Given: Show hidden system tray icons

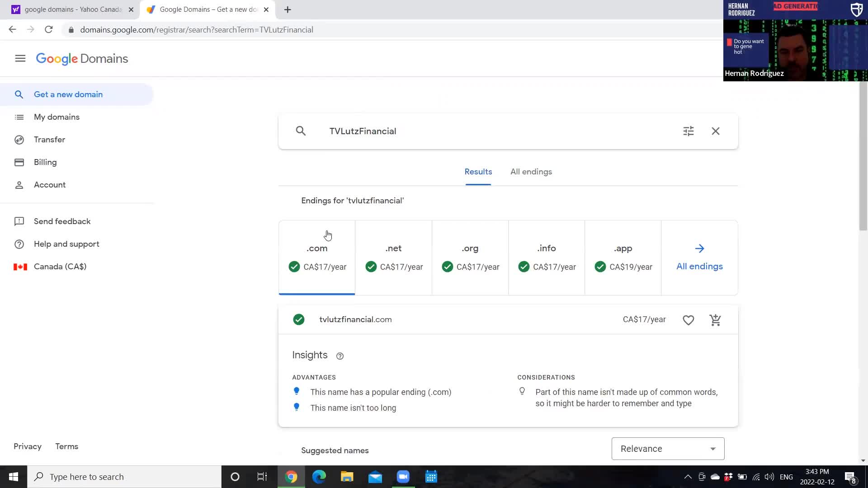Looking at the screenshot, I should pos(688,477).
